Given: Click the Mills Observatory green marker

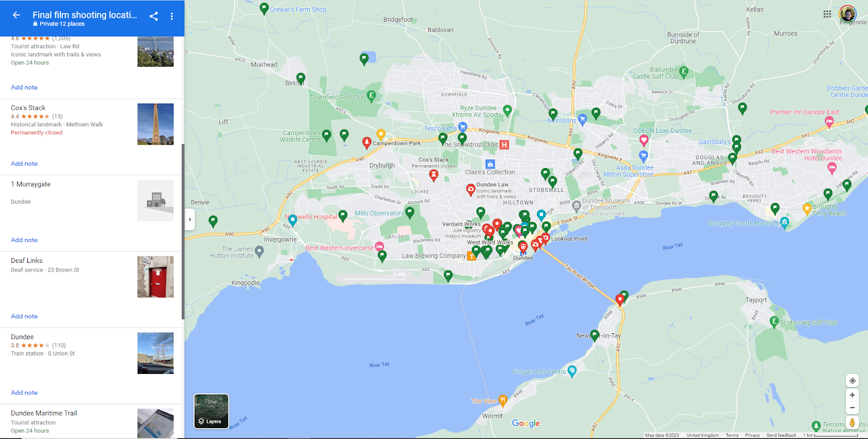Looking at the screenshot, I should point(410,212).
